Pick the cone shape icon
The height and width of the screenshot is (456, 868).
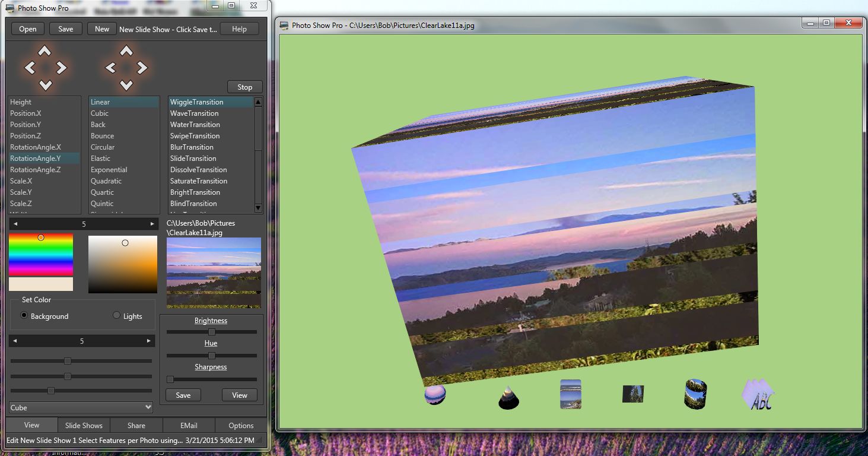[508, 397]
